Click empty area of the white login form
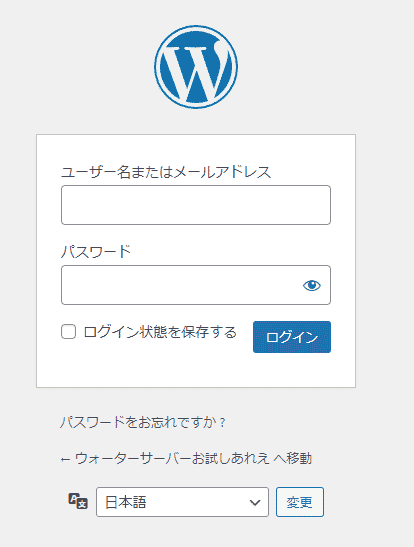This screenshot has height=547, width=414. point(196,370)
